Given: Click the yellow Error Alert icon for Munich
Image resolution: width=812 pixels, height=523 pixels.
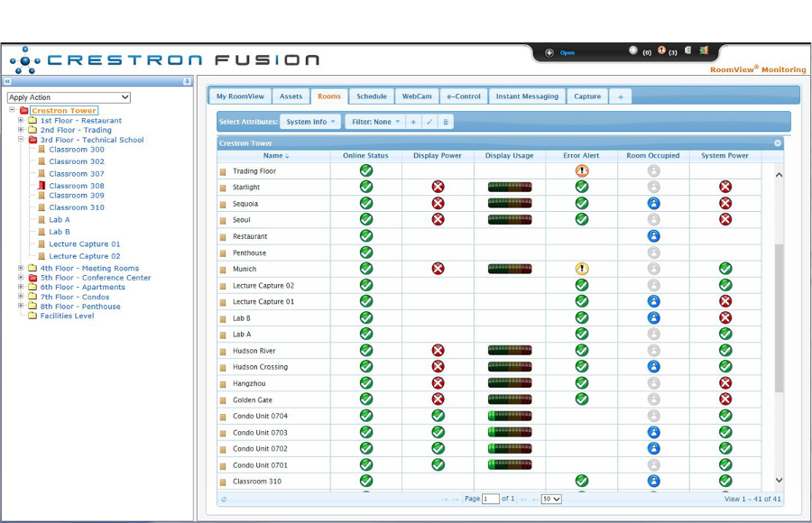Looking at the screenshot, I should [582, 269].
